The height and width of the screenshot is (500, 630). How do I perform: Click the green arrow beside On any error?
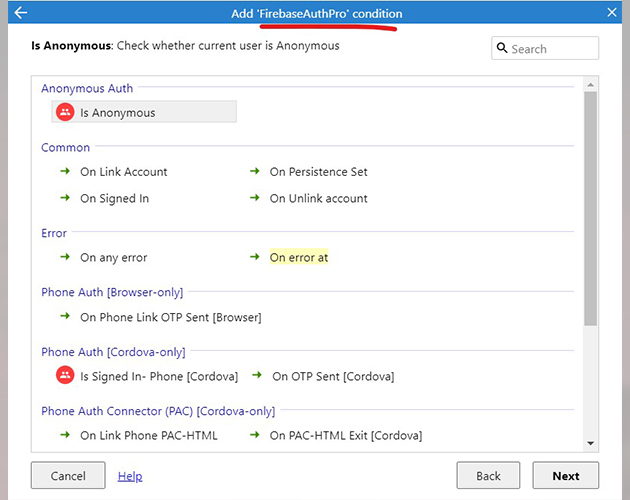tap(65, 258)
